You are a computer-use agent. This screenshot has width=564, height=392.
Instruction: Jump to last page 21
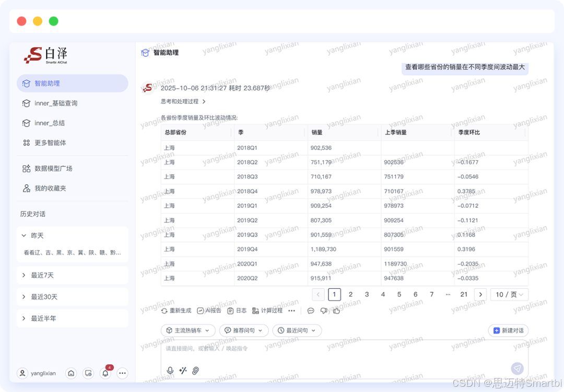point(464,294)
